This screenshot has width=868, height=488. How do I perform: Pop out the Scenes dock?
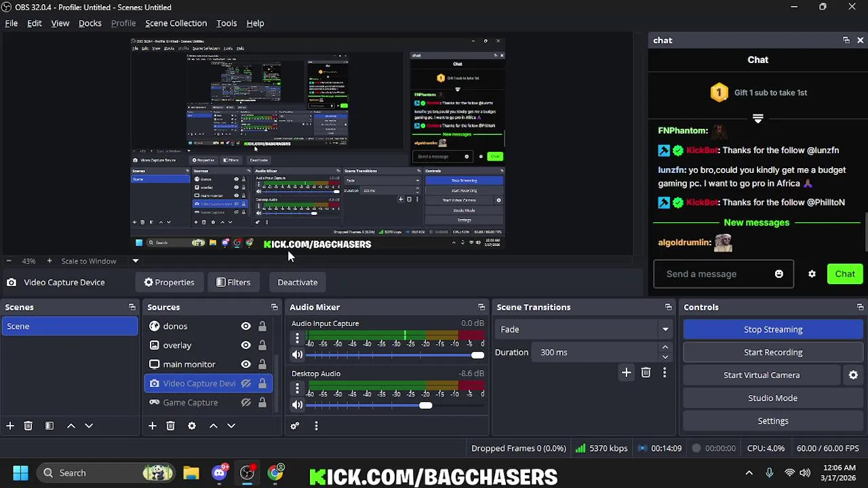pos(132,307)
